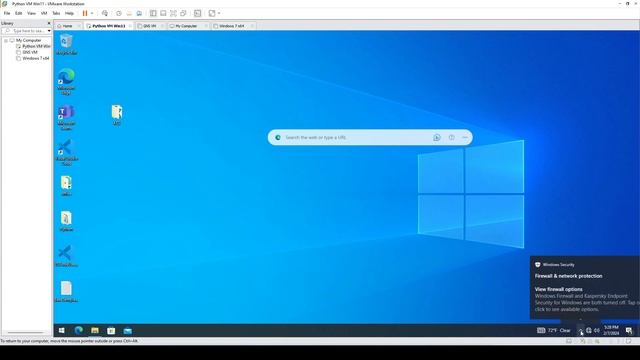Click the revert to snapshot toolbar icon

pyautogui.click(x=129, y=13)
